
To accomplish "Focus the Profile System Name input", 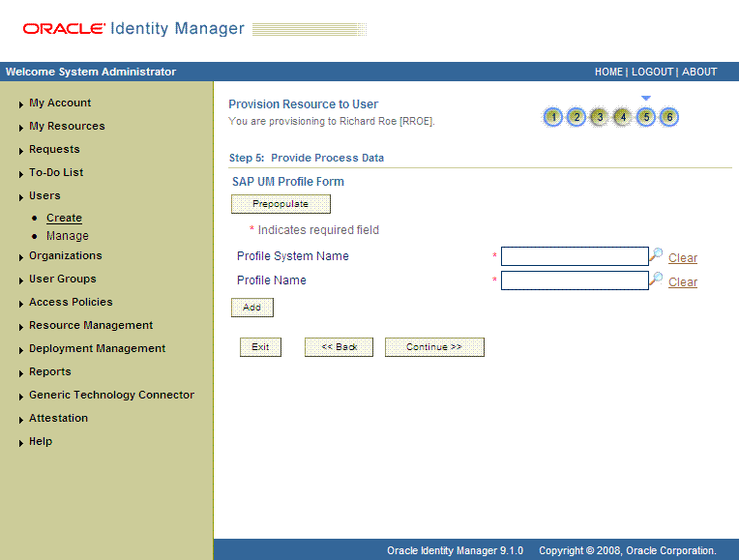I will click(575, 256).
